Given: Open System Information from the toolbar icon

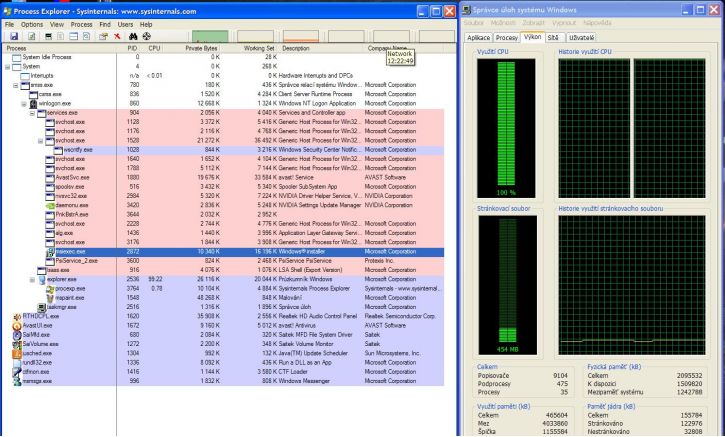Looking at the screenshot, I should (x=49, y=37).
